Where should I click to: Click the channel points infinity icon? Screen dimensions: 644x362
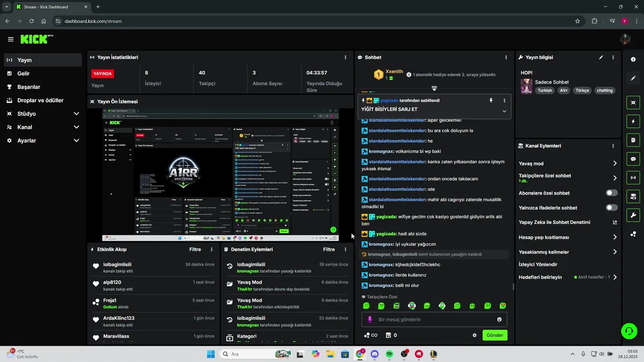coord(371,335)
